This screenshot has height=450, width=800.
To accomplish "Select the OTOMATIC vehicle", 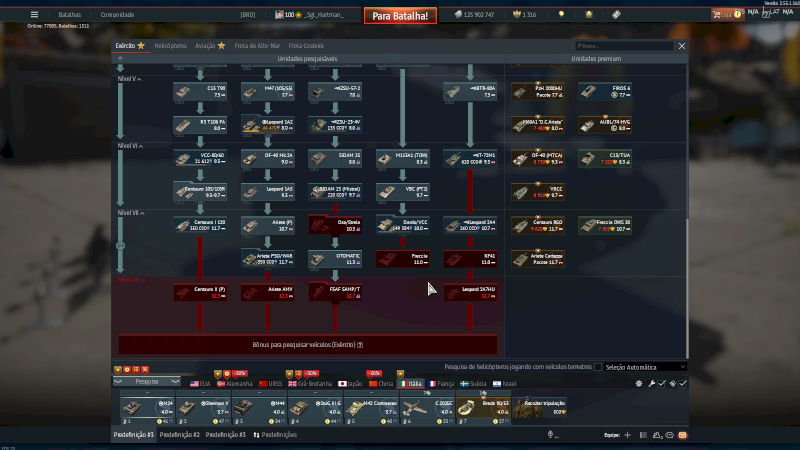I will tap(335, 259).
